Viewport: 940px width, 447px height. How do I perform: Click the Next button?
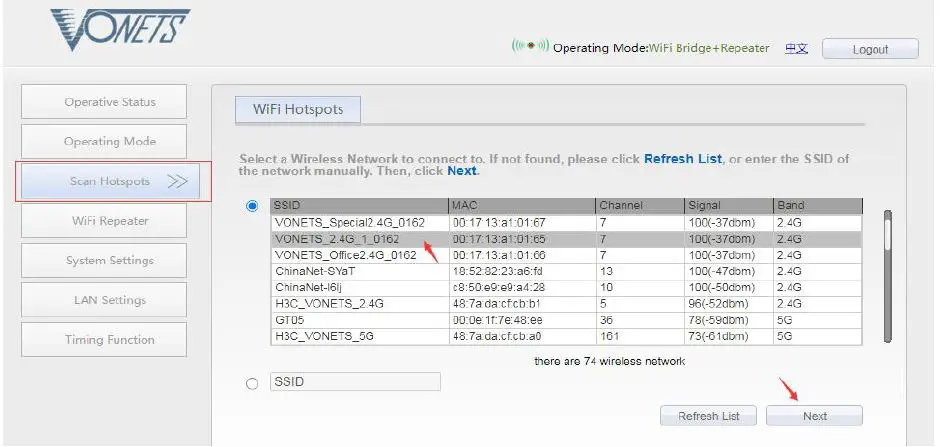click(x=815, y=416)
